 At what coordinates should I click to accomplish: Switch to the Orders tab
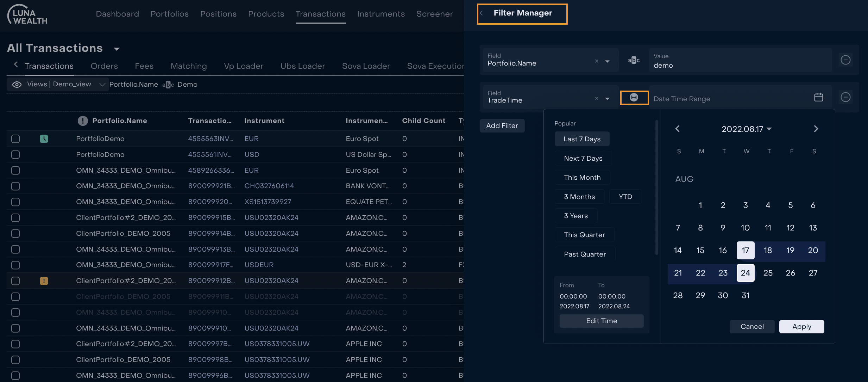[x=104, y=66]
